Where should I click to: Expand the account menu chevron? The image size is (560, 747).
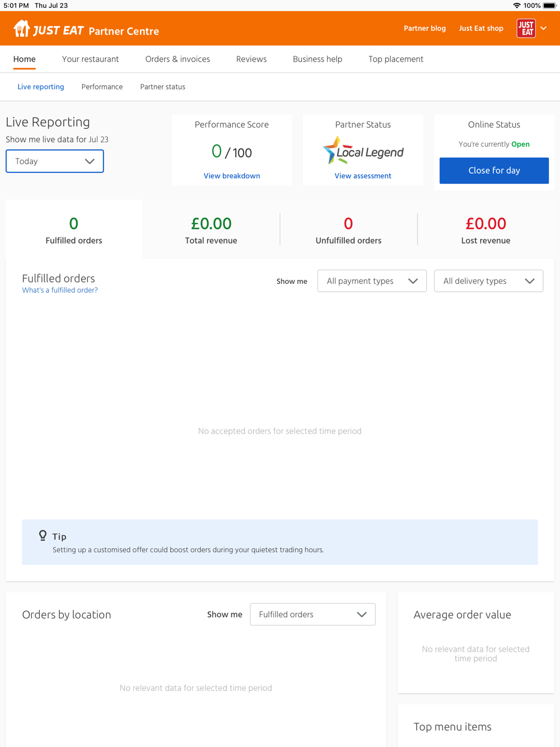coord(543,28)
